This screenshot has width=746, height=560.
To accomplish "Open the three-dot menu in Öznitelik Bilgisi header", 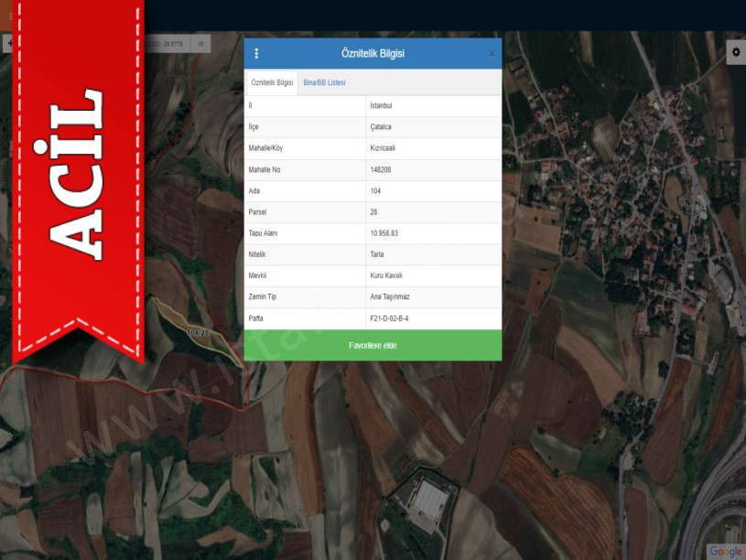I will (256, 53).
